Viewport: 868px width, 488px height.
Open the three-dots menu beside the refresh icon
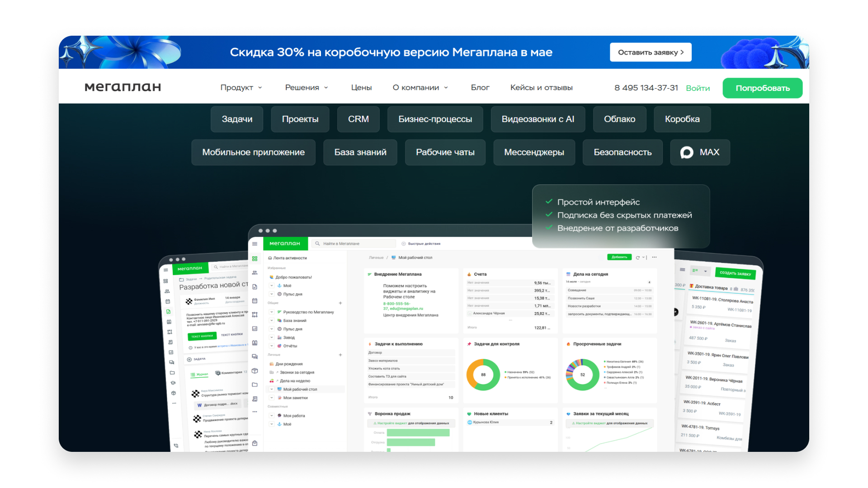pyautogui.click(x=654, y=257)
